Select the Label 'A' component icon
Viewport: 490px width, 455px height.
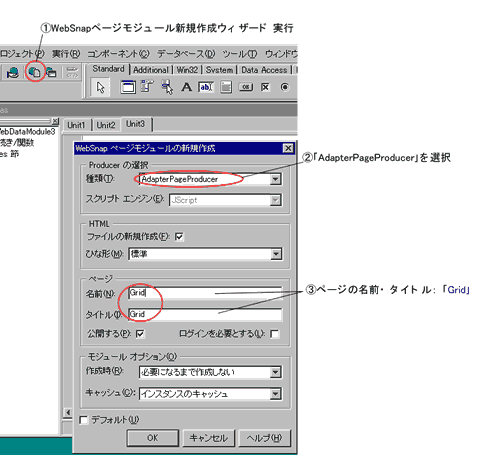tap(186, 87)
